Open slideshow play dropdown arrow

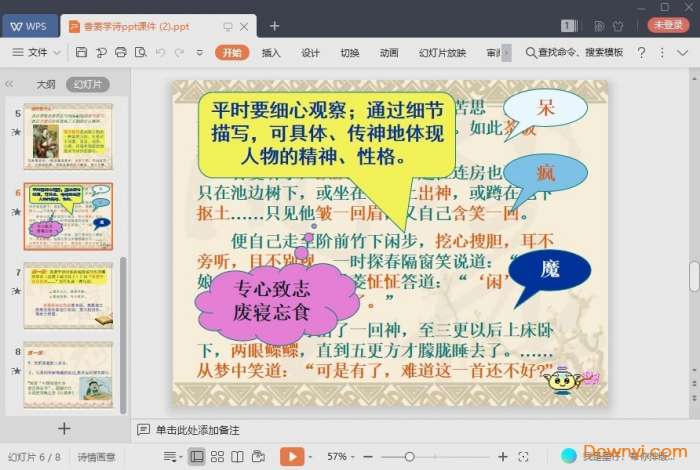tap(310, 457)
